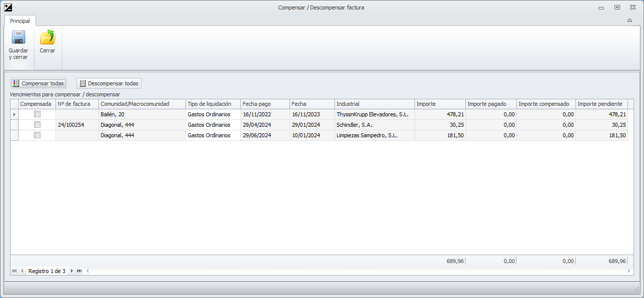The width and height of the screenshot is (644, 298).
Task: Go to first record navigator arrow
Action: coord(14,271)
